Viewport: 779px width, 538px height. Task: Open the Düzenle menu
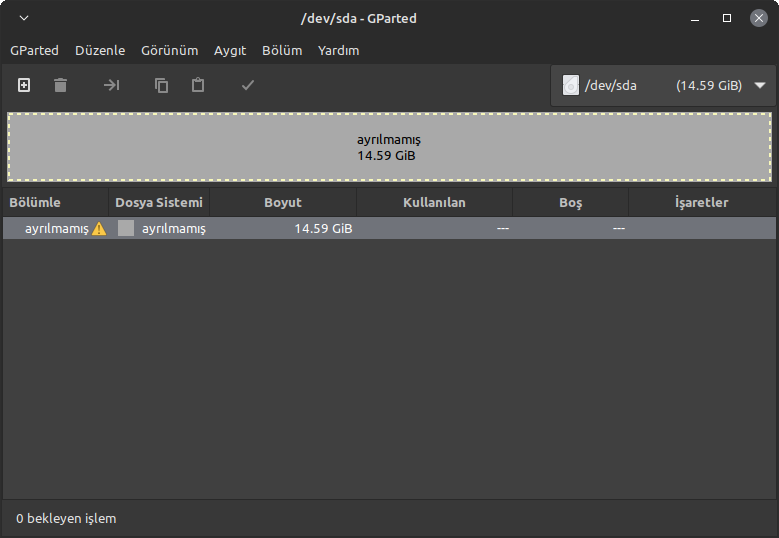(x=100, y=50)
